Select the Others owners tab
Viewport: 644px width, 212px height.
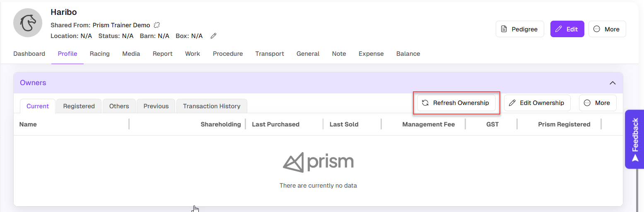119,106
